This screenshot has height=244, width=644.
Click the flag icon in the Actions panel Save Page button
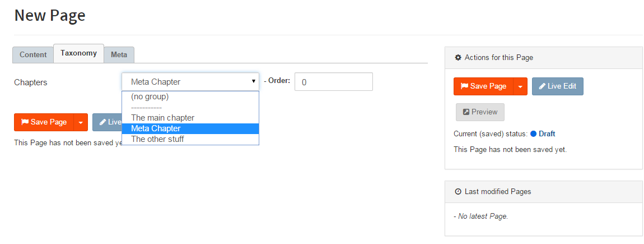click(464, 86)
